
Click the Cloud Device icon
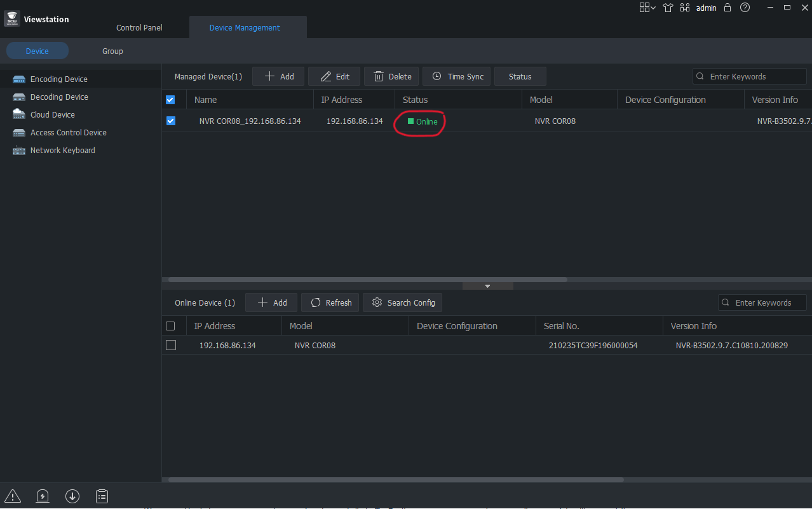click(x=19, y=114)
